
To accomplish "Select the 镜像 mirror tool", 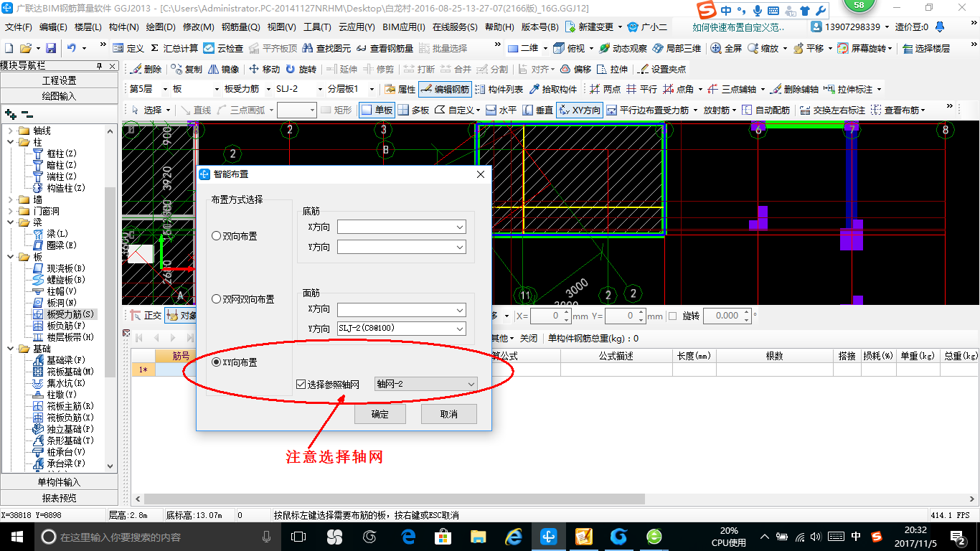I will [x=223, y=69].
